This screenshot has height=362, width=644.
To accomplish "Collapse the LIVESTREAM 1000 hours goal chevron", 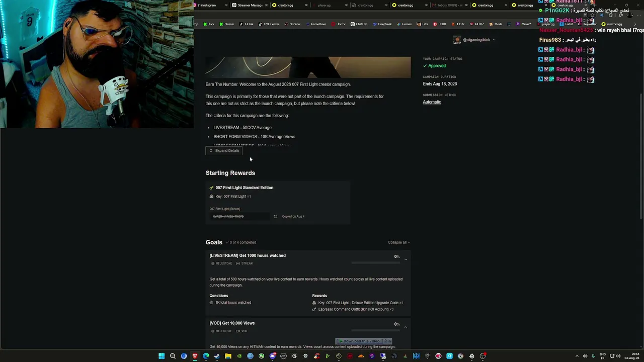I will 406,259.
